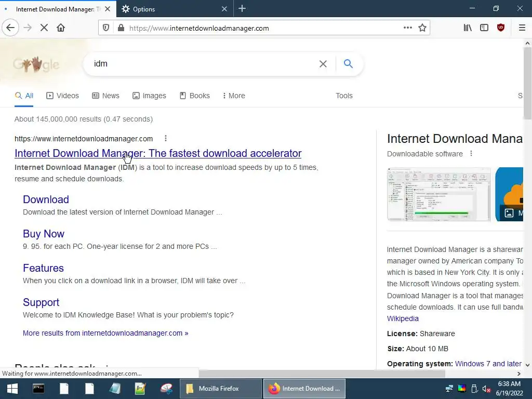Open the Features sitelink

(x=43, y=268)
